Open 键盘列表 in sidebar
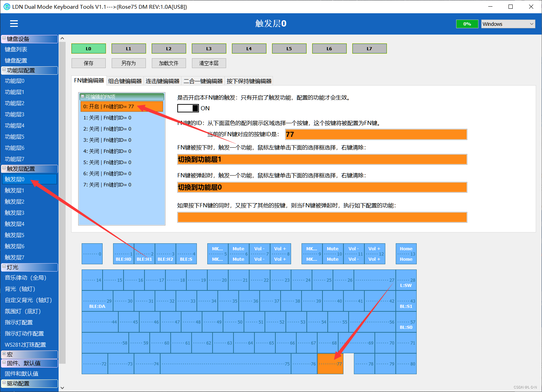 29,50
